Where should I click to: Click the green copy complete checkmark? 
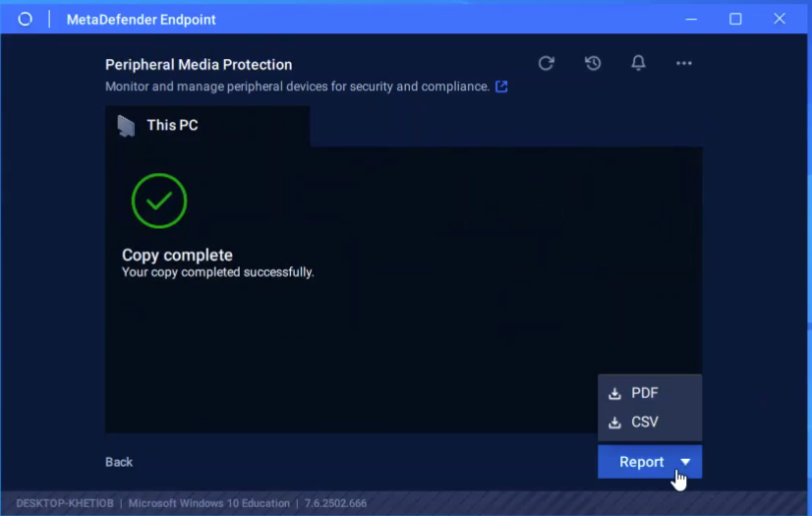pyautogui.click(x=159, y=201)
